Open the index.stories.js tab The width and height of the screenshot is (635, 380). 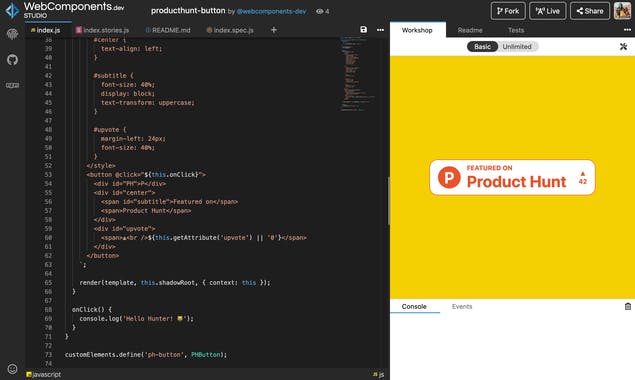[x=102, y=30]
